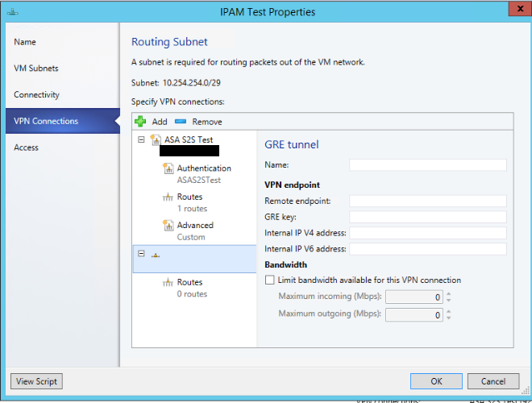Increase Maximum incoming Mbps with up arrow
532x403 pixels.
point(448,293)
